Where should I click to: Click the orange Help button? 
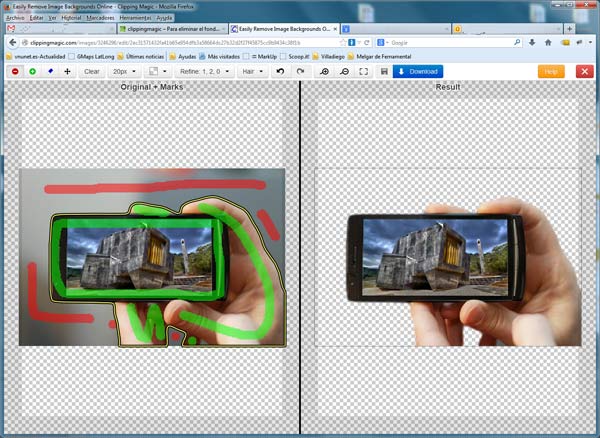point(550,72)
